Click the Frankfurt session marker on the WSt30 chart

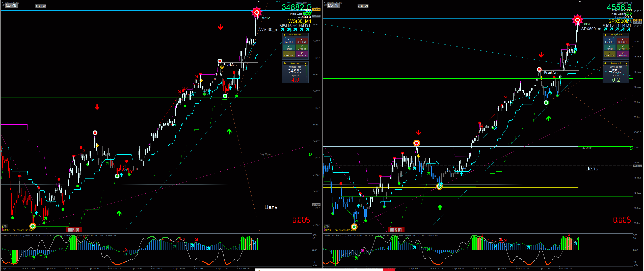pyautogui.click(x=230, y=64)
